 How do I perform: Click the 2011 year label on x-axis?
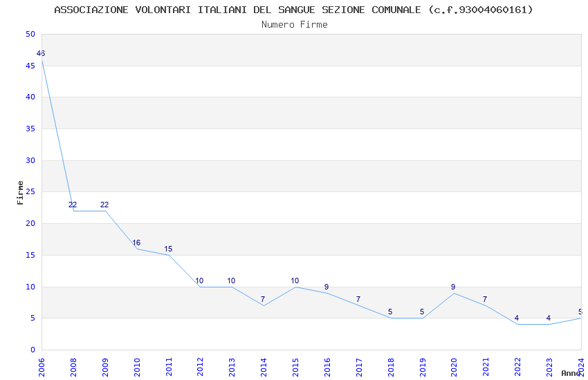[169, 367]
